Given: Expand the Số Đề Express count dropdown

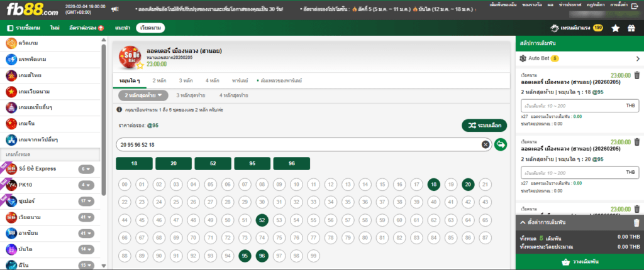Looking at the screenshot, I should point(86,169).
